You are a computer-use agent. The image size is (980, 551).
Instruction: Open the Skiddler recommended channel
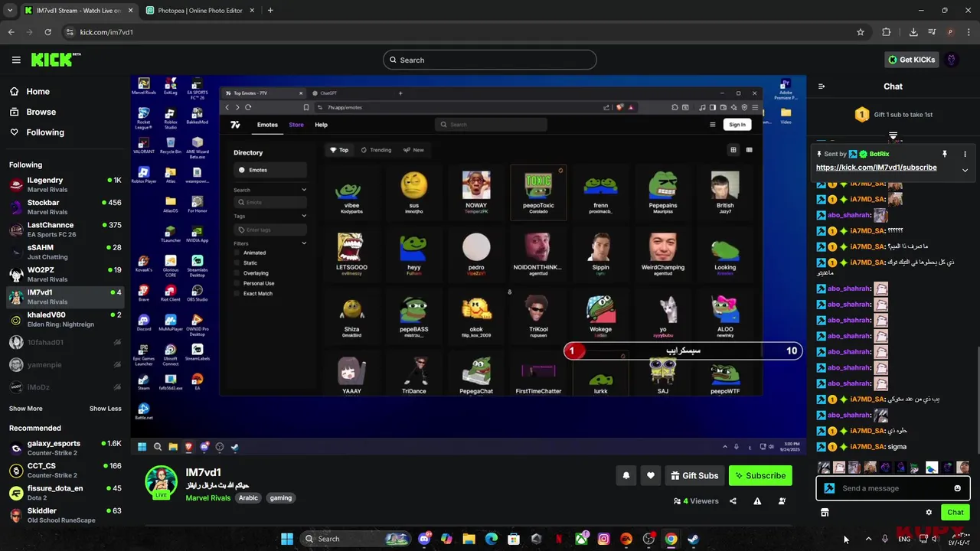point(65,515)
